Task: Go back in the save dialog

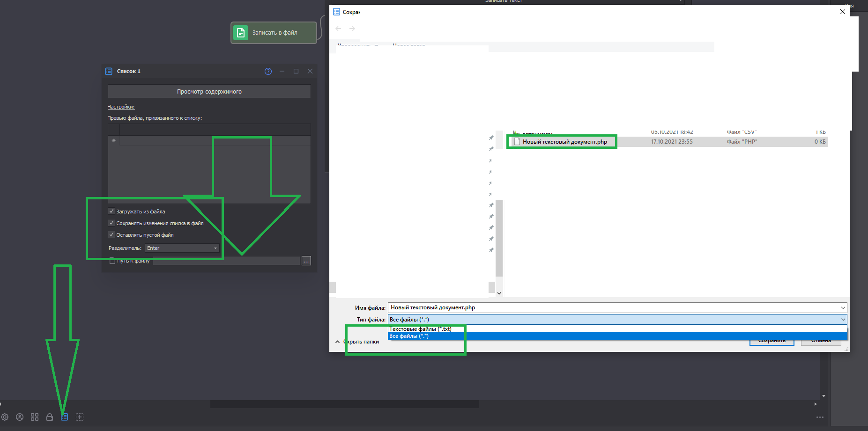Action: coord(338,29)
